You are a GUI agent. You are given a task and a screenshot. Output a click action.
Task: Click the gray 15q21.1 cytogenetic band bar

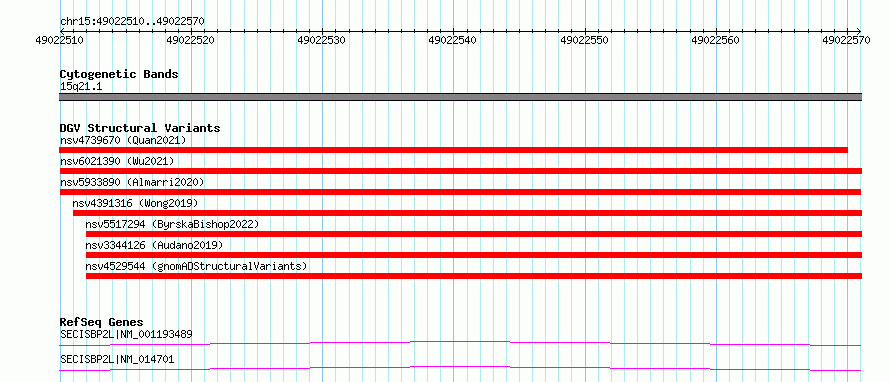pyautogui.click(x=460, y=97)
